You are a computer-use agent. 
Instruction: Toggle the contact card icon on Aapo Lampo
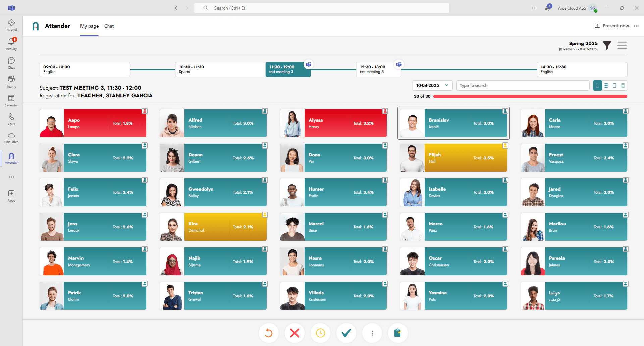[144, 111]
